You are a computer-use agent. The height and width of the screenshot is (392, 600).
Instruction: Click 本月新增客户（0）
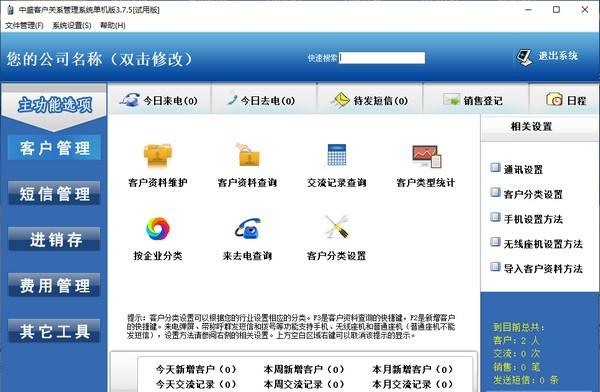(x=412, y=369)
